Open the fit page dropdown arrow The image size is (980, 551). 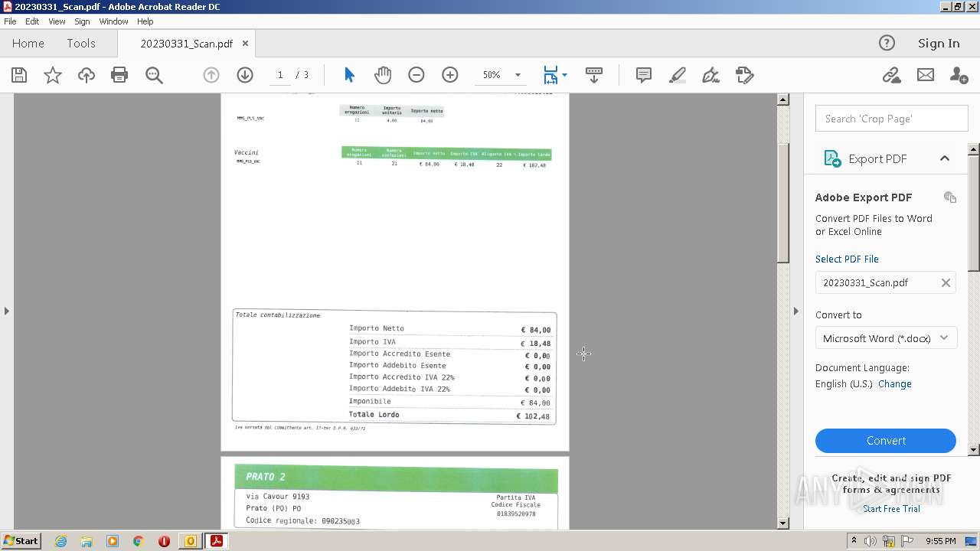click(565, 75)
